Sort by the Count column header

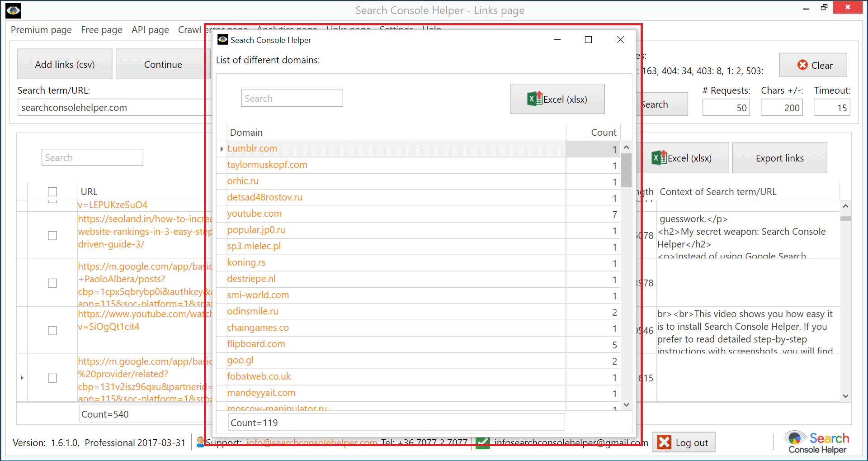593,133
